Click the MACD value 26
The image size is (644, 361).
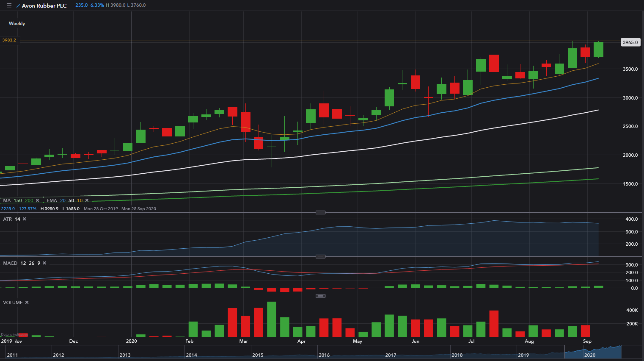31,263
